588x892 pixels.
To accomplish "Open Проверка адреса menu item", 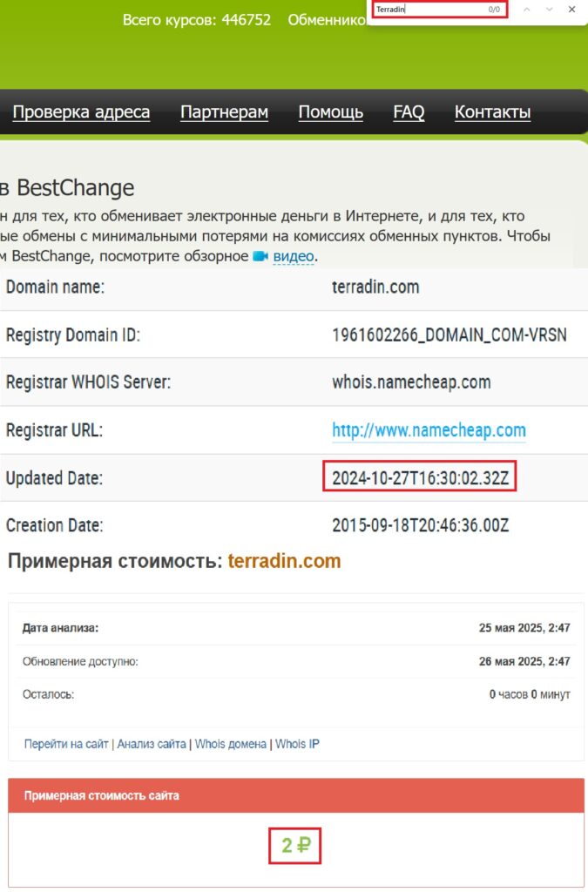I will click(x=81, y=112).
